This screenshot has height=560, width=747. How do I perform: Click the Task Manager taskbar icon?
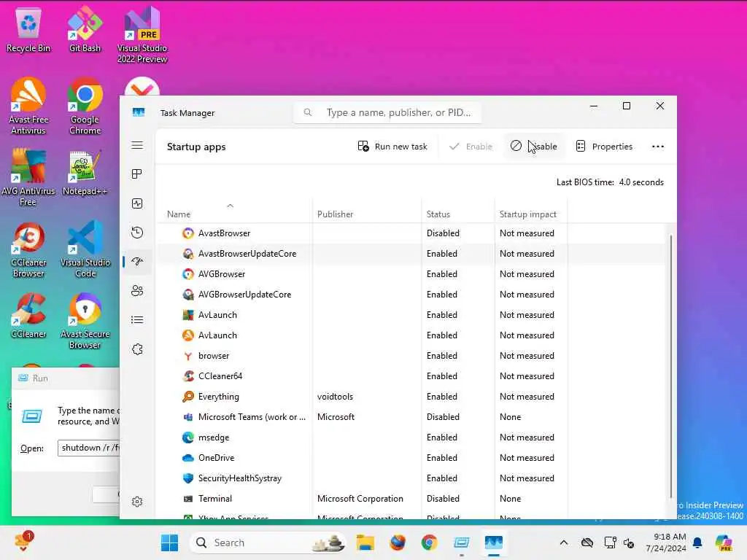[x=494, y=542]
